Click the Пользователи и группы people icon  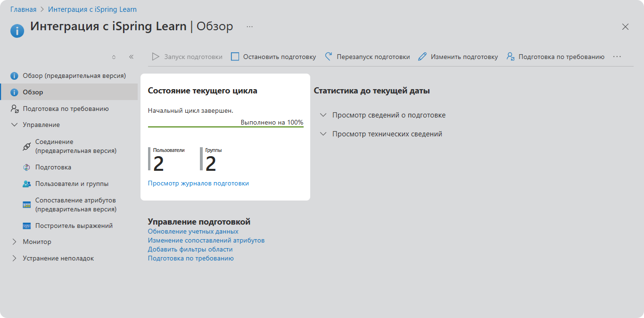26,184
